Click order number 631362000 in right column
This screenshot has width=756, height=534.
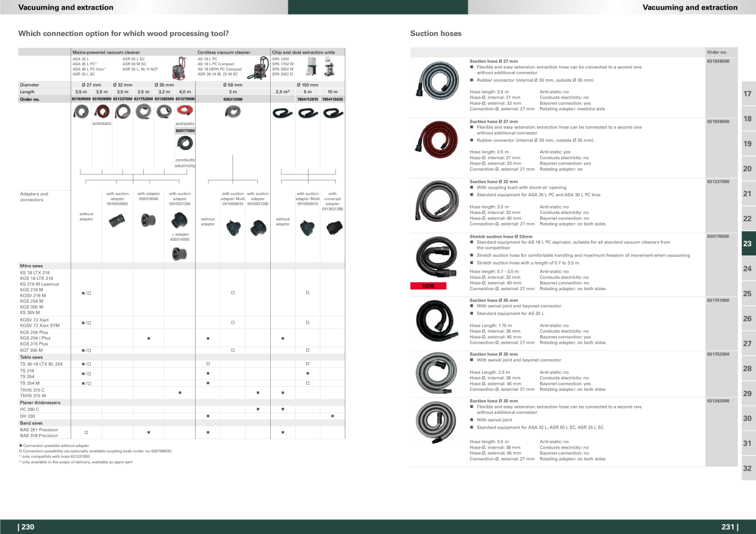pos(718,401)
